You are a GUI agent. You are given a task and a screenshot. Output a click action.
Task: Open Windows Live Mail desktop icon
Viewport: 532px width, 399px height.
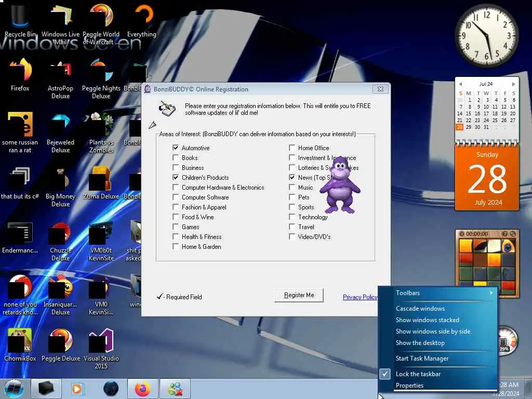[60, 24]
